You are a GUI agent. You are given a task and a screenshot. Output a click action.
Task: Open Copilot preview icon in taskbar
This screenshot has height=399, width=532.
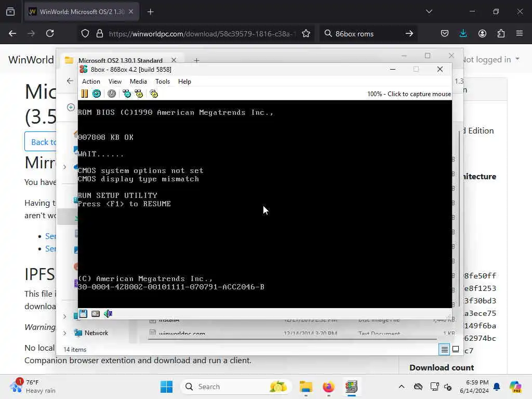pyautogui.click(x=515, y=387)
